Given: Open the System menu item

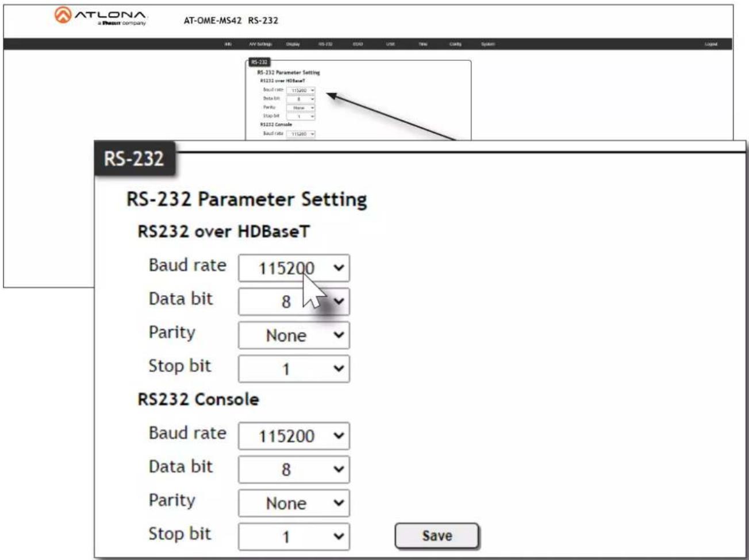Looking at the screenshot, I should (x=487, y=44).
